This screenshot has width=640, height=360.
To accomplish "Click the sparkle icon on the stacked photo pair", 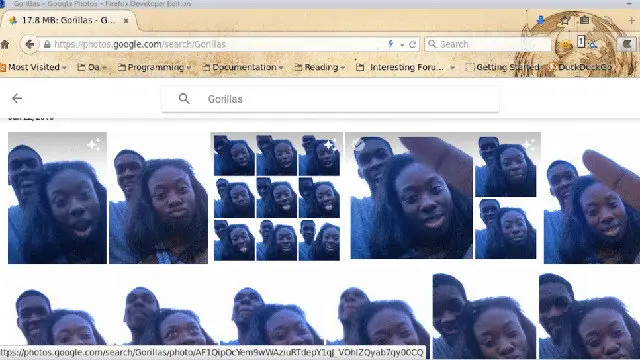I will (x=528, y=144).
